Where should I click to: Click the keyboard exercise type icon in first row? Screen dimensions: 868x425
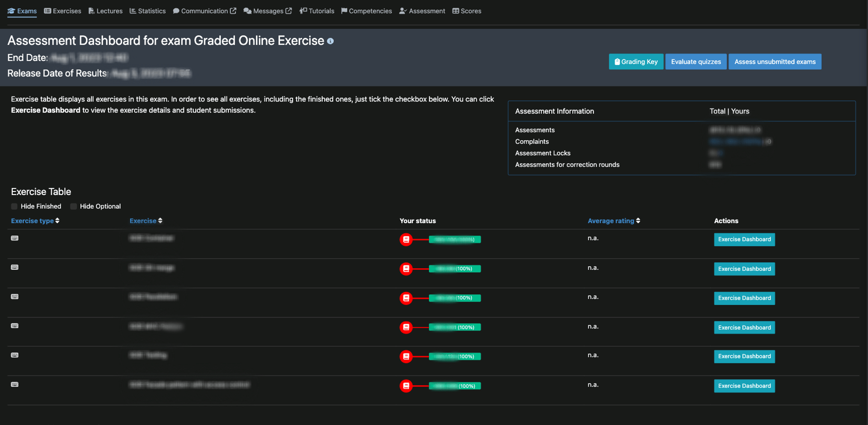[14, 238]
